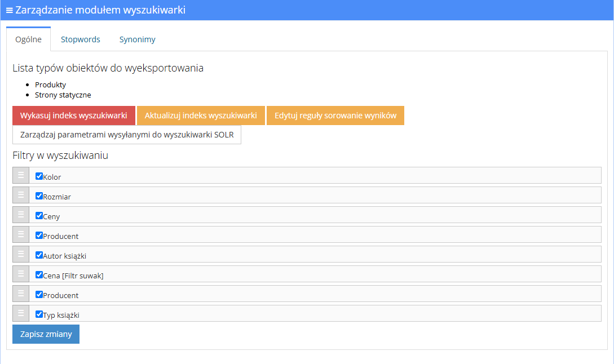Open the Synonimy tab
The width and height of the screenshot is (614, 364).
point(137,39)
